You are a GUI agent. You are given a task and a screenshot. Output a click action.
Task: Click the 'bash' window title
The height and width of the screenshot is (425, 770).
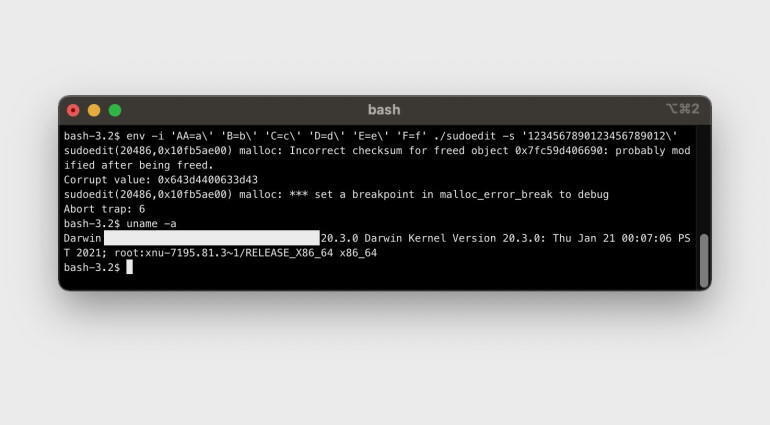(x=384, y=110)
